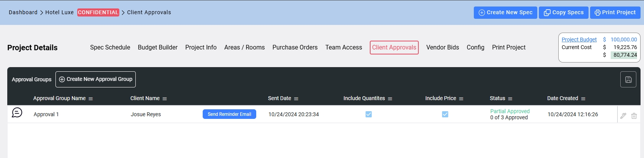The height and width of the screenshot is (158, 644).
Task: Create New Approval Group
Action: (x=96, y=79)
